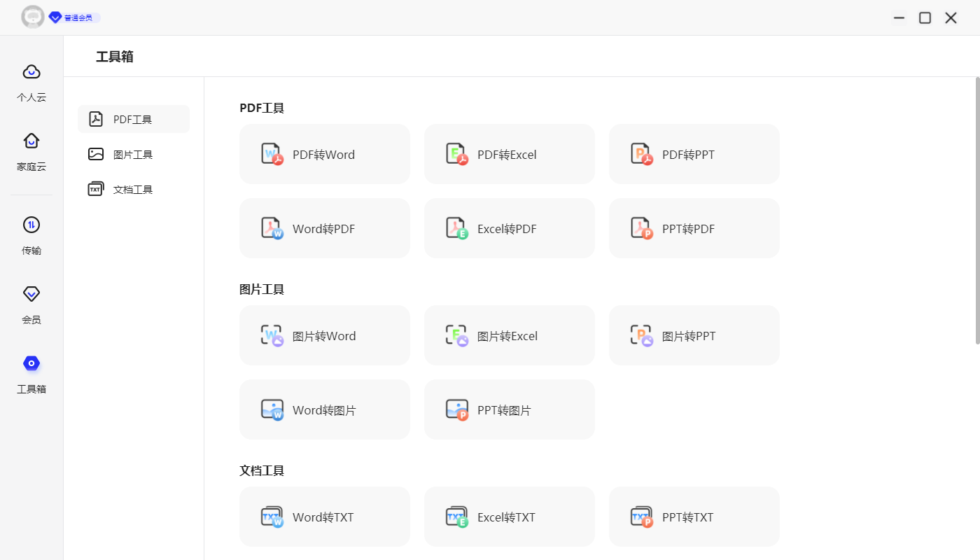This screenshot has height=560, width=980.
Task: Open 家庭云 from the sidebar
Action: (31, 150)
